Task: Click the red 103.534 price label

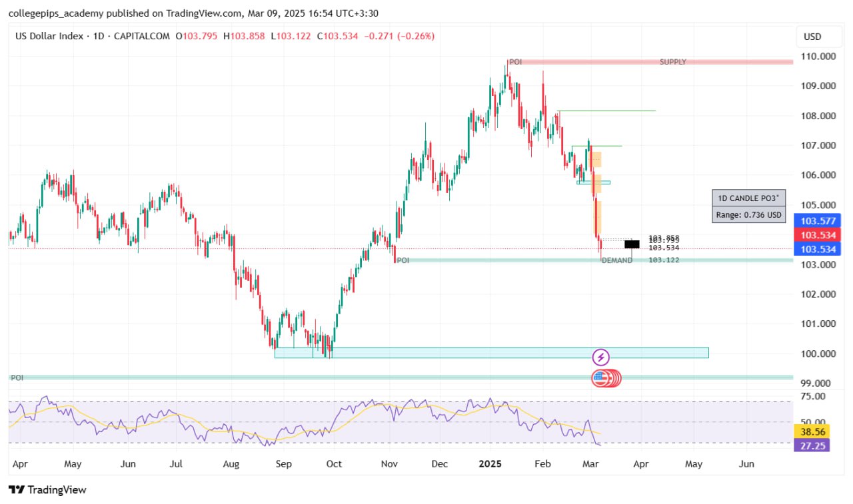Action: 818,235
